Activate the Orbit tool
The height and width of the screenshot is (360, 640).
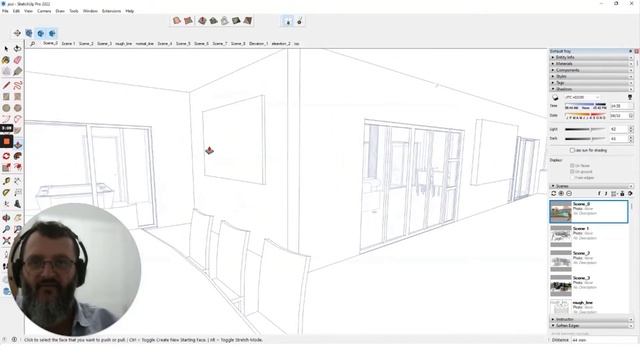6,218
